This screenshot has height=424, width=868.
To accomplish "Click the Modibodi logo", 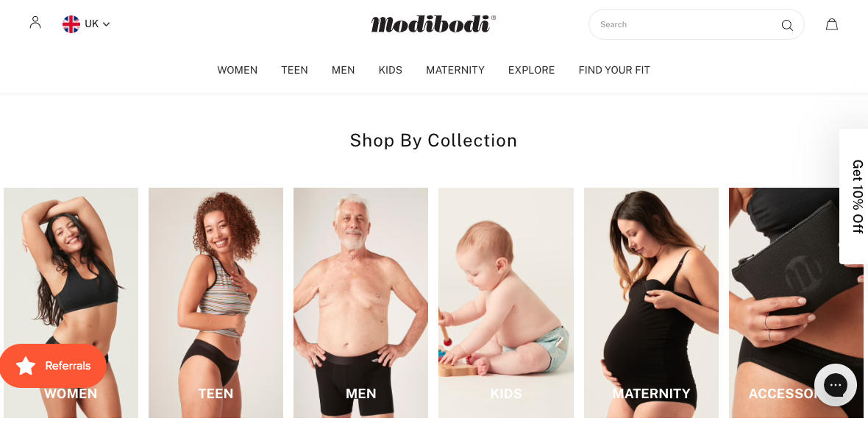I will (433, 24).
